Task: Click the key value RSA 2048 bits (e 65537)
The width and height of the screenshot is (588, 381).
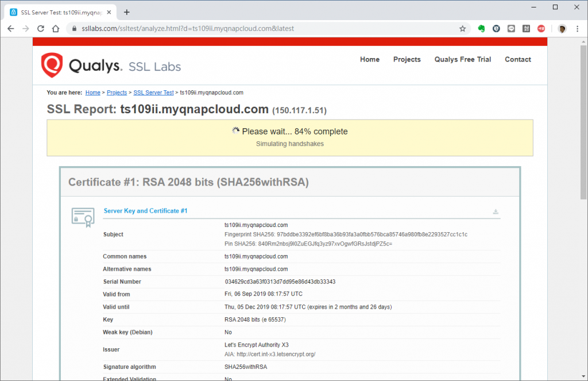Action: coord(255,320)
